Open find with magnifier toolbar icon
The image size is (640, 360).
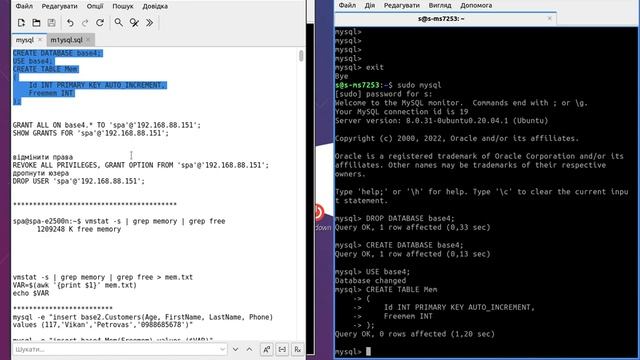(x=118, y=23)
